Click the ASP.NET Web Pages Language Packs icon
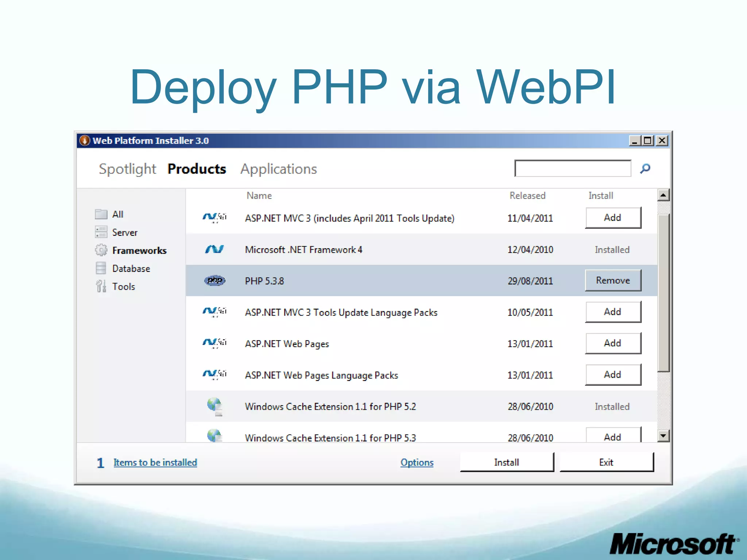The width and height of the screenshot is (747, 560). pos(214,374)
